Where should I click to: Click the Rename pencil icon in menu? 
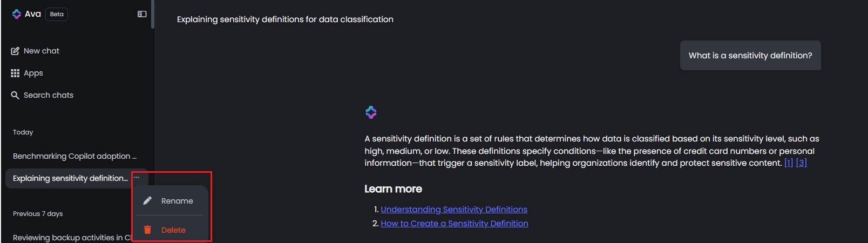147,201
